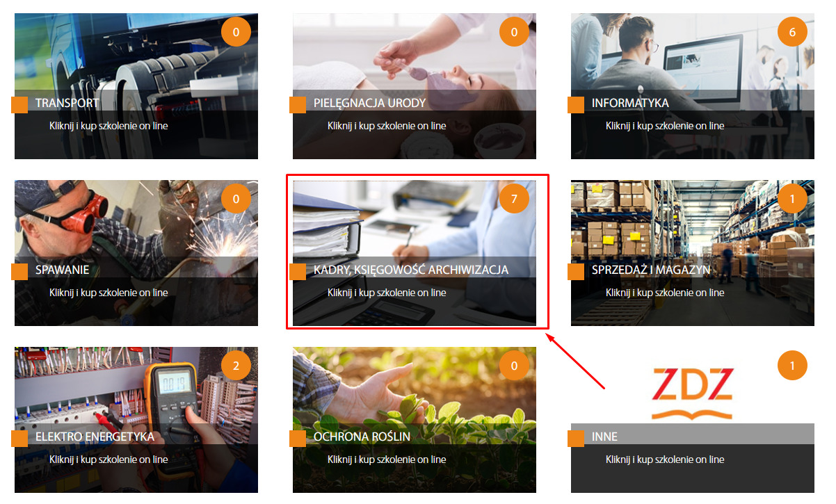Select the SPRZEDAŻ I MAGAZYN category title

pyautogui.click(x=651, y=270)
